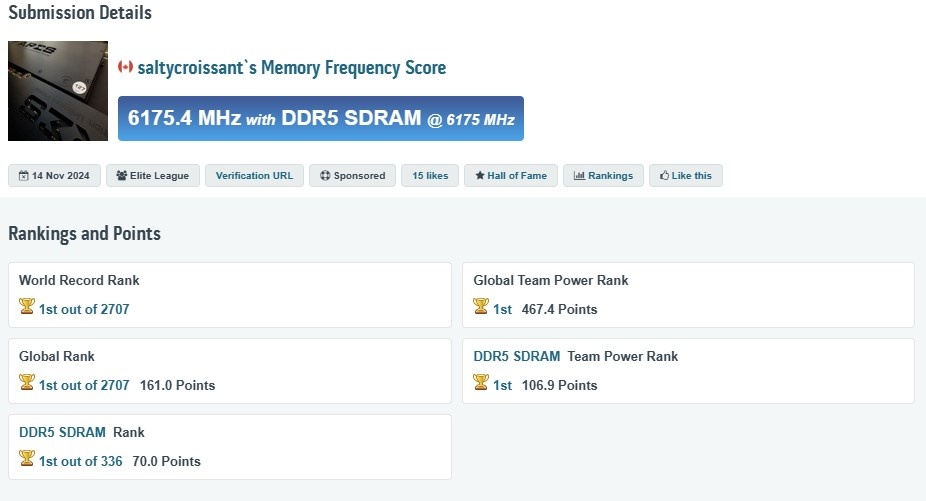Open the Rankings page
926x501 pixels.
(604, 175)
